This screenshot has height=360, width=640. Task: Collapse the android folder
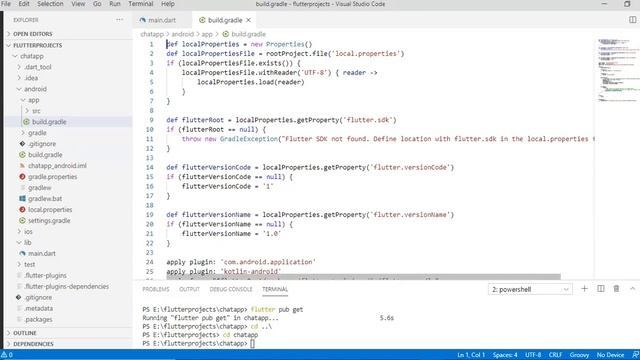coord(35,89)
